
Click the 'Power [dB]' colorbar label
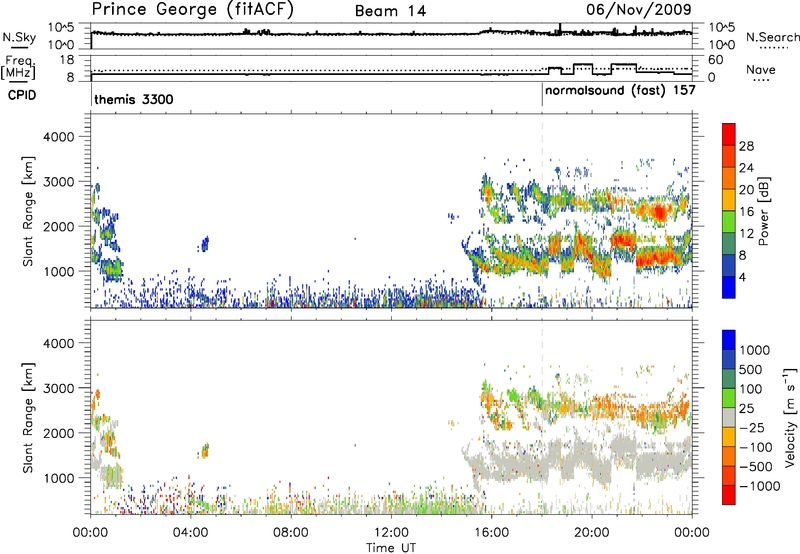tap(764, 211)
